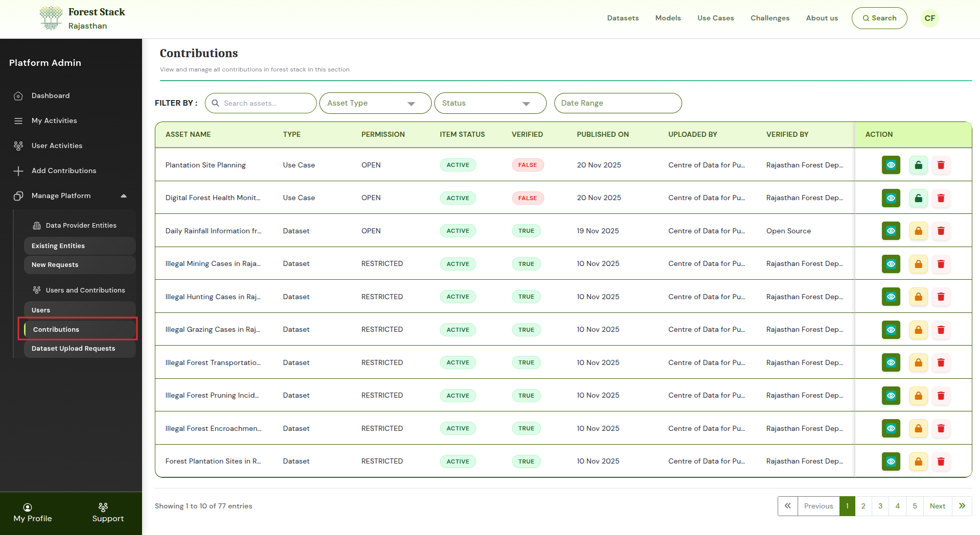Toggle the green unlock icon for Plantation Site Planning
Screen dimensions: 980x535
coord(918,165)
